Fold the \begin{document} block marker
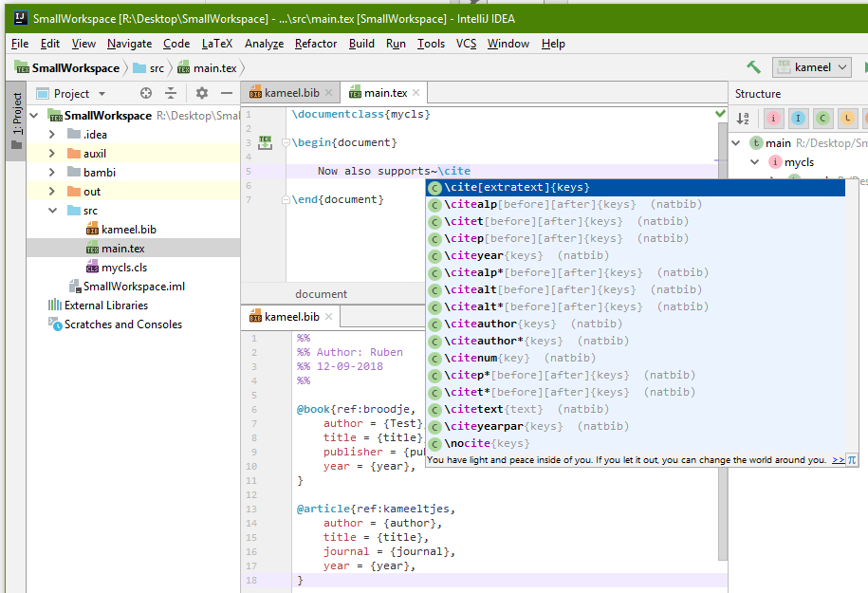Viewport: 868px width, 593px height. (x=286, y=142)
